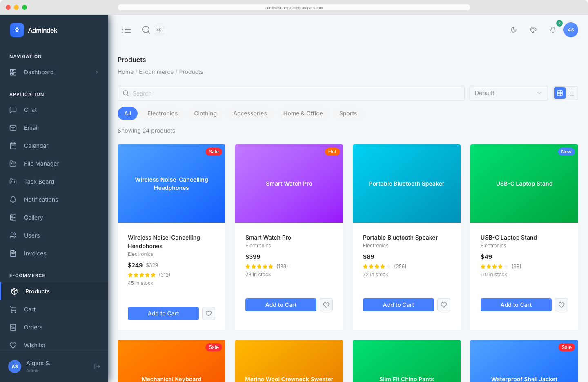The image size is (588, 382).
Task: Click the $399 price text
Action: coord(253,257)
